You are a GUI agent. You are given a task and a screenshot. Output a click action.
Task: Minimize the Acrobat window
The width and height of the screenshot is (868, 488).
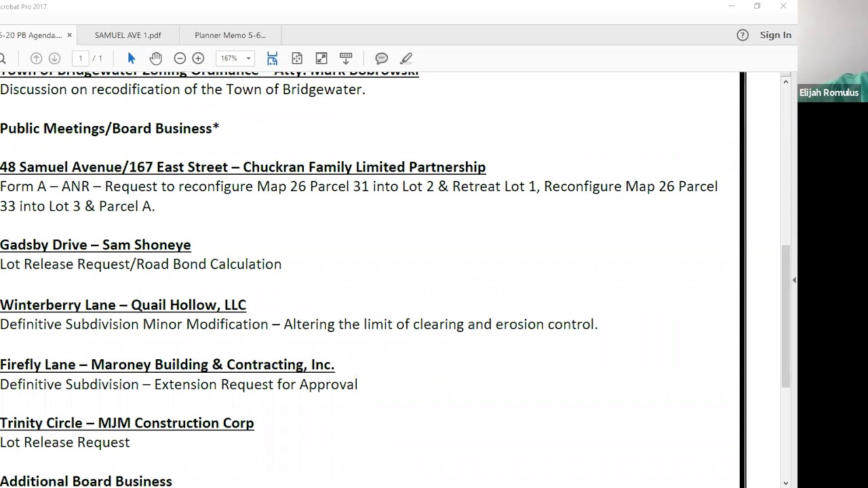(732, 6)
